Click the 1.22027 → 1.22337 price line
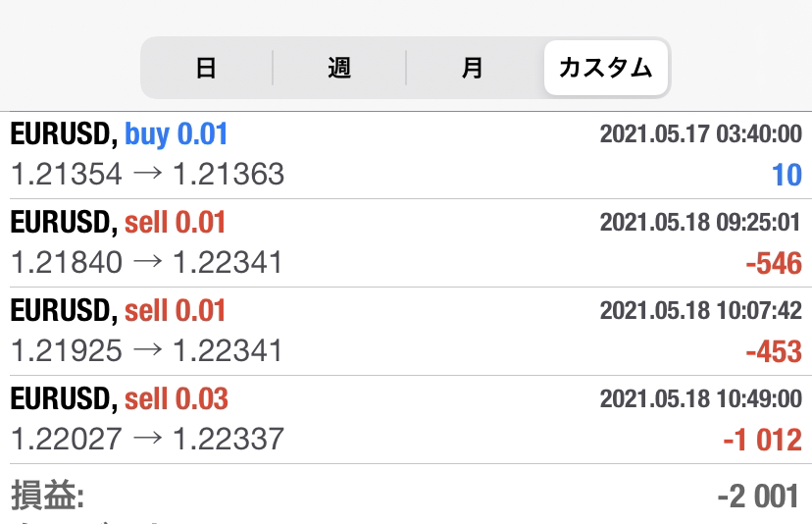Image resolution: width=812 pixels, height=524 pixels. tap(147, 439)
